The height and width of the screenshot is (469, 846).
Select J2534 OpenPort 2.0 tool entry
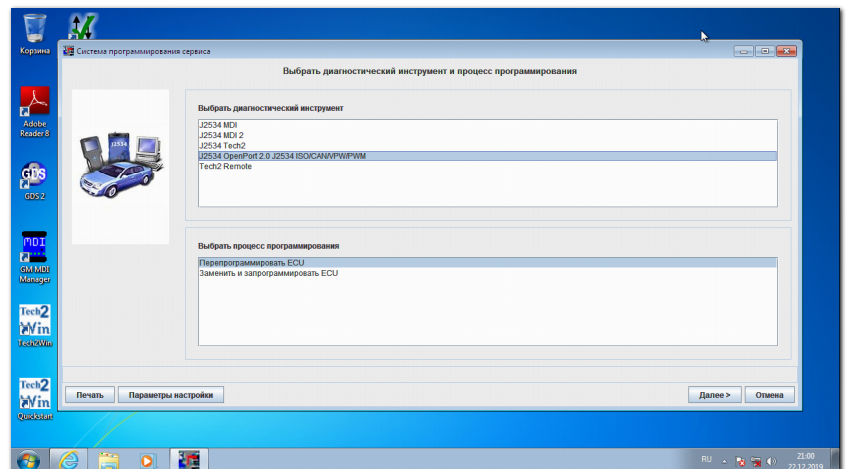click(x=487, y=156)
